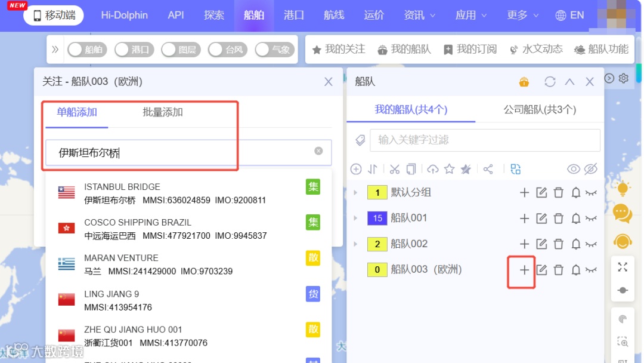
Task: Expand the 默认分组 group
Action: click(x=355, y=192)
